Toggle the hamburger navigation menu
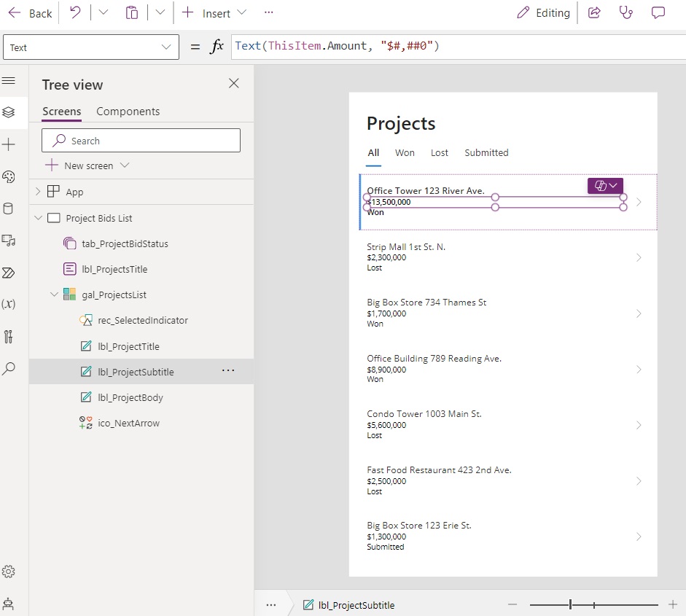Viewport: 686px width, 616px height. click(9, 80)
